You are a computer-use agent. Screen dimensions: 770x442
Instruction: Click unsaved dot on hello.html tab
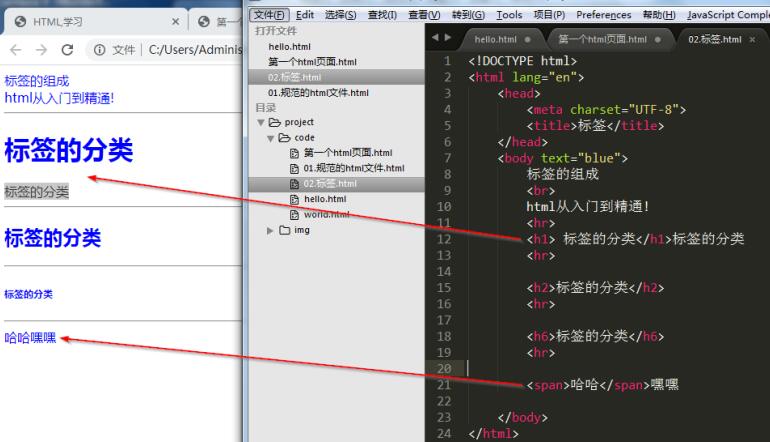[527, 39]
